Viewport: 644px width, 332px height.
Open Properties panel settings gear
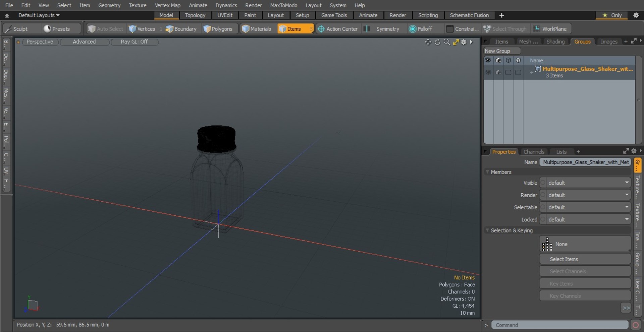click(x=634, y=151)
